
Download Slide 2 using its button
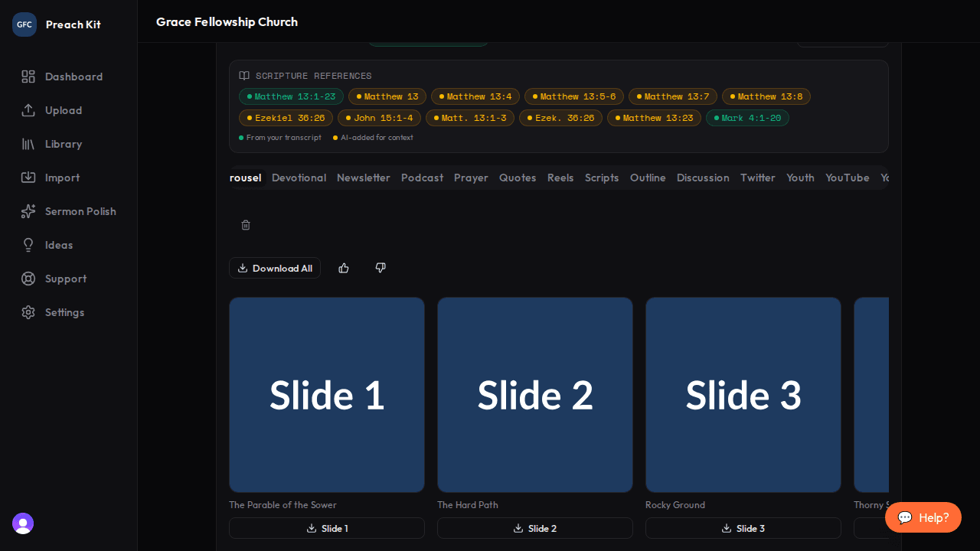click(x=534, y=528)
